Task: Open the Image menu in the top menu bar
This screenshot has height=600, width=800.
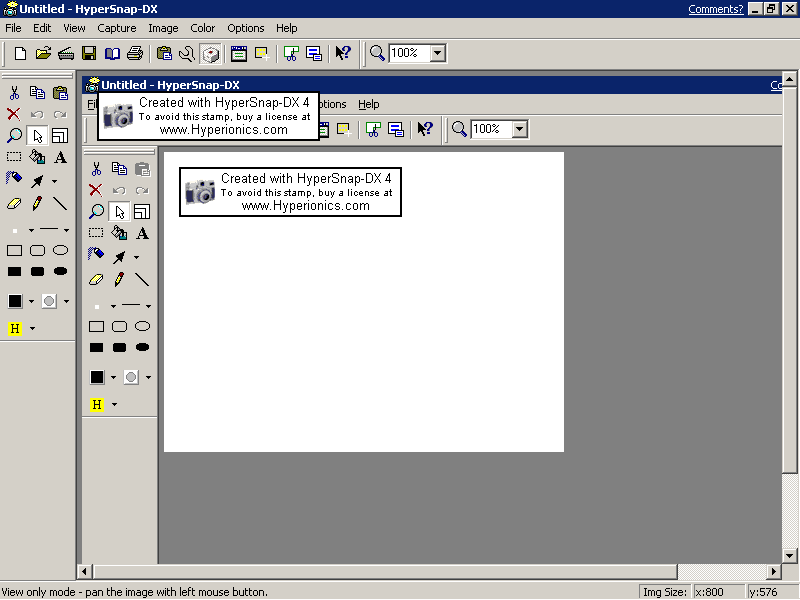Action: click(x=163, y=28)
